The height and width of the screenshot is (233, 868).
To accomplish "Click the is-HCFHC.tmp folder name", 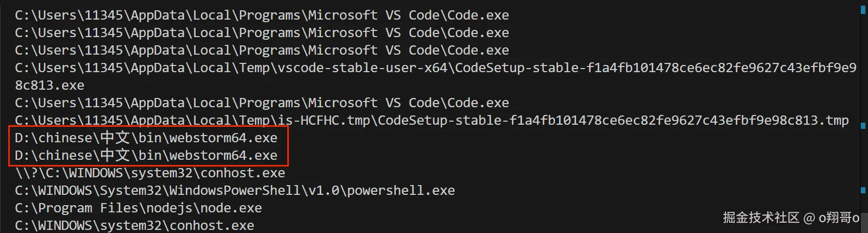I will click(324, 121).
